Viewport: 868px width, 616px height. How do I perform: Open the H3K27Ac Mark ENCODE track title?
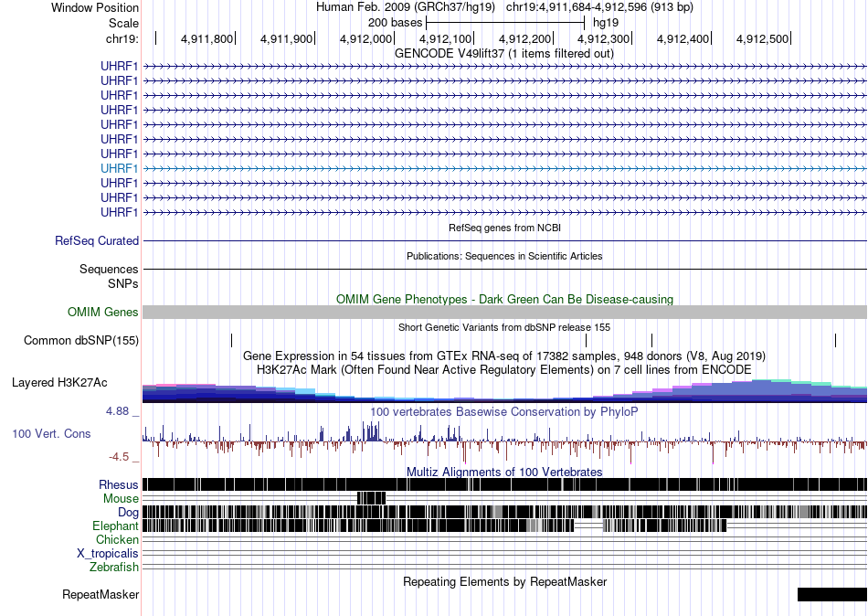click(504, 369)
